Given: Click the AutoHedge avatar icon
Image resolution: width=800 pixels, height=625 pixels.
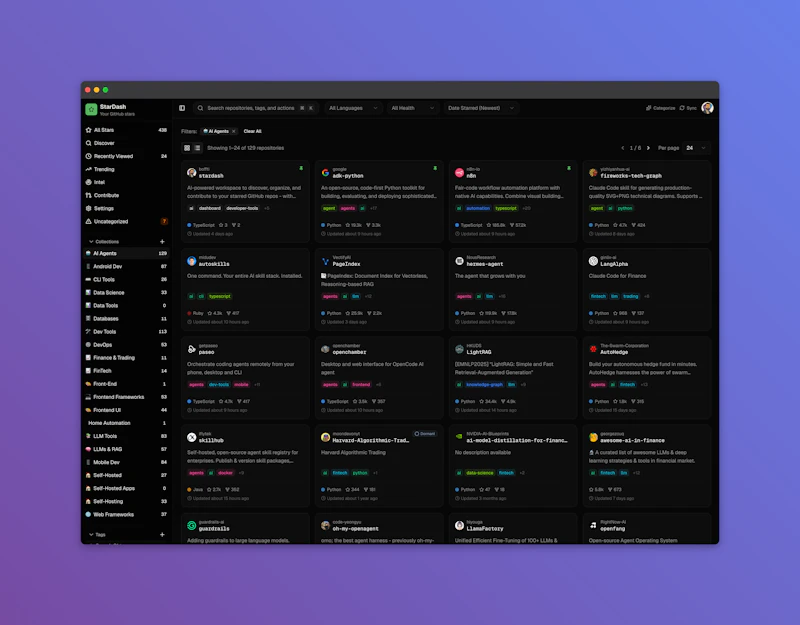Looking at the screenshot, I should pos(593,349).
